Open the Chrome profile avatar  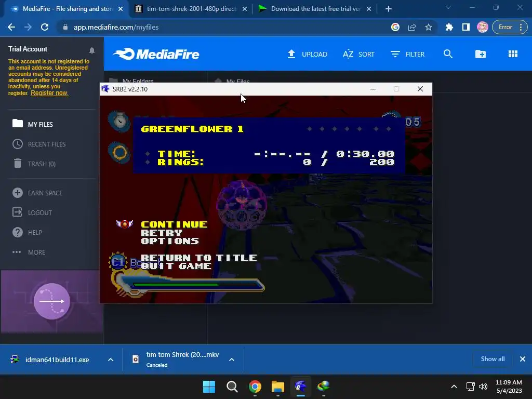(483, 27)
